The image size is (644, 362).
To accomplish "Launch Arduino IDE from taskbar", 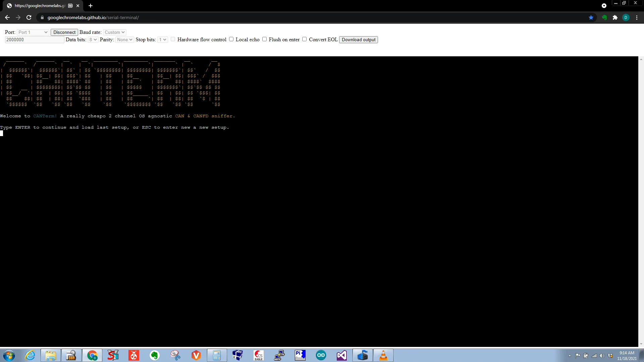I will tap(321, 355).
